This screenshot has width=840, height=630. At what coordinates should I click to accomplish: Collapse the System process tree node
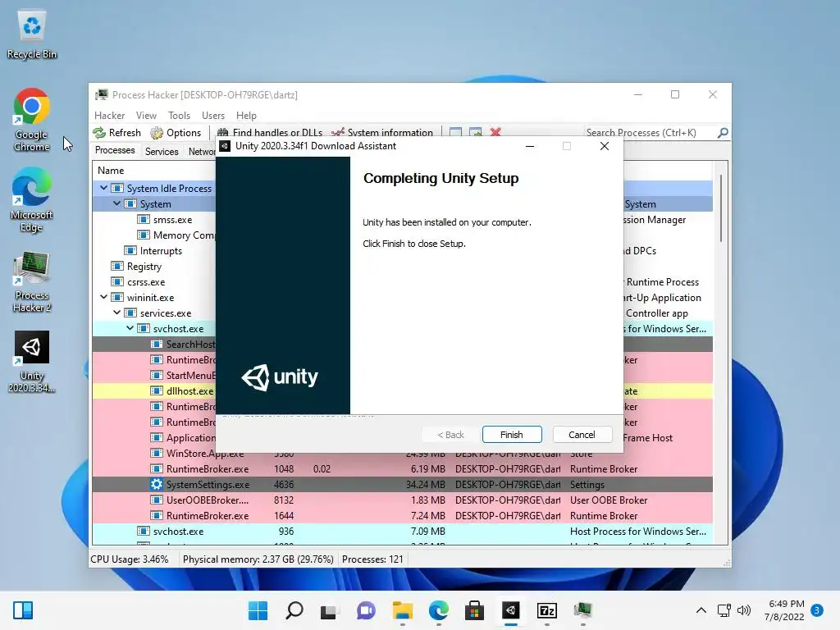click(116, 203)
